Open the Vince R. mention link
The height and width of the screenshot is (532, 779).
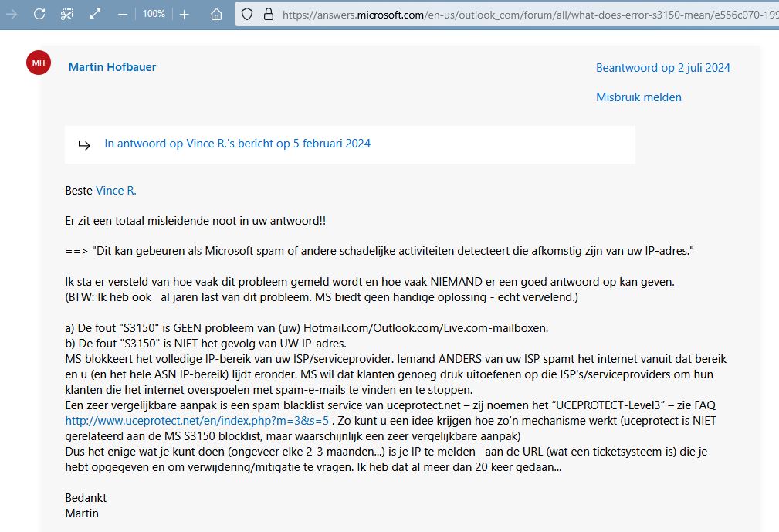point(116,191)
